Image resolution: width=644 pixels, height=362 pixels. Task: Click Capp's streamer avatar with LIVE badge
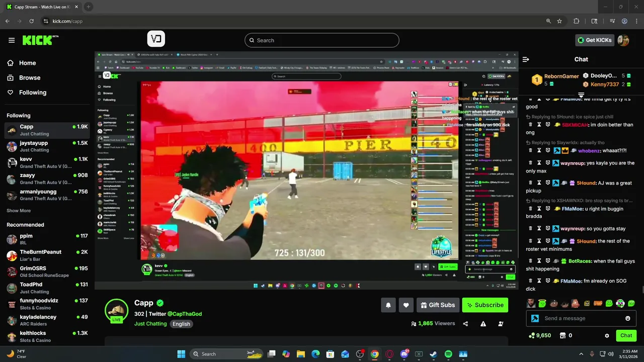116,311
